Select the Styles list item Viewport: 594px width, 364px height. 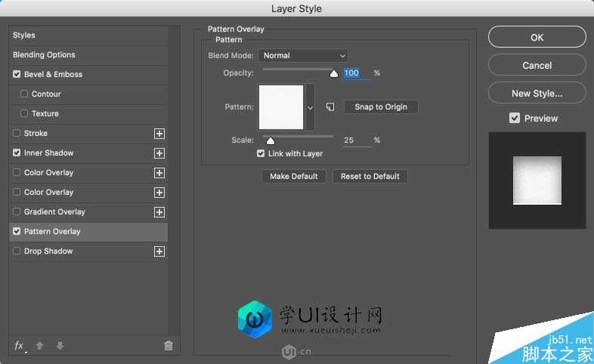point(88,35)
